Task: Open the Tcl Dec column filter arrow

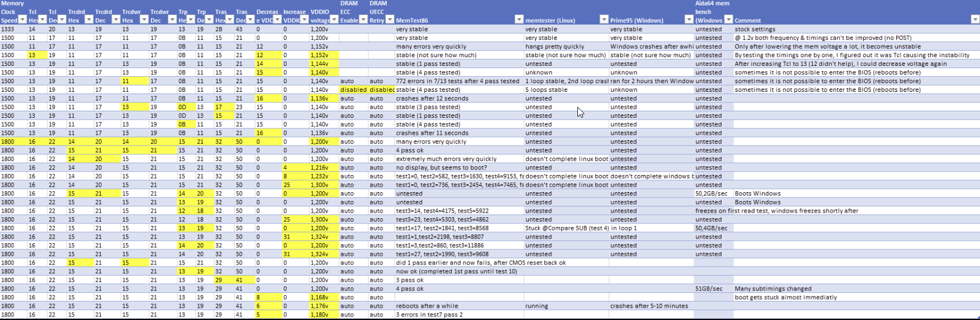Action: tap(62, 20)
